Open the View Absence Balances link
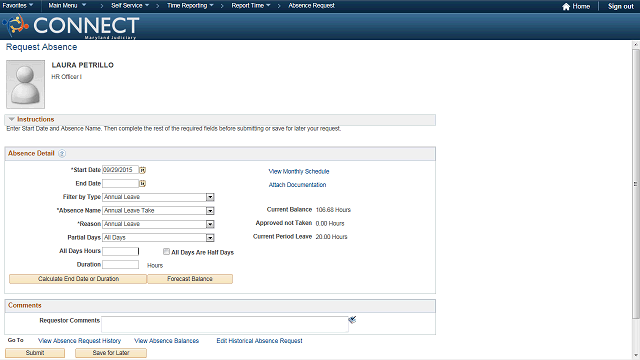The height and width of the screenshot is (360, 640). pos(167,341)
